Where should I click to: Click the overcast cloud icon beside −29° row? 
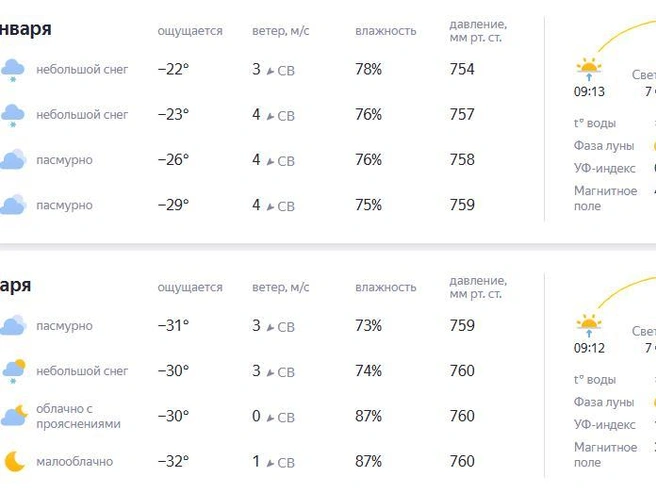pos(13,204)
